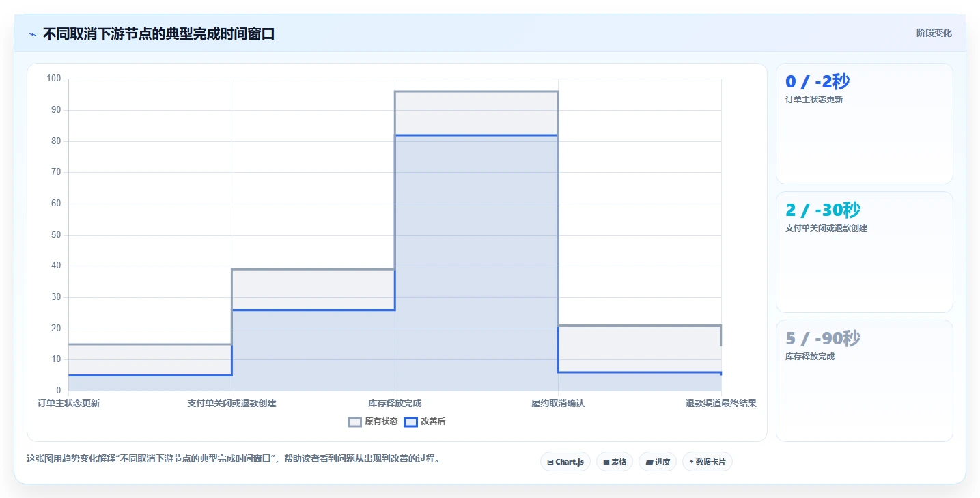The height and width of the screenshot is (498, 980).
Task: Click x-axis label 库存释放完成
Action: click(395, 403)
